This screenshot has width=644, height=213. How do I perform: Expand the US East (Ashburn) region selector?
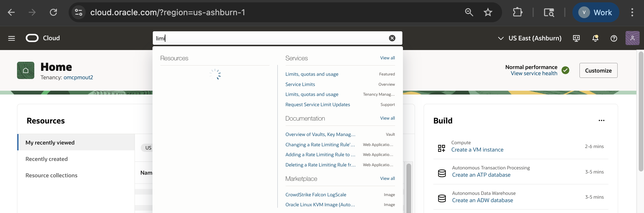tap(530, 38)
